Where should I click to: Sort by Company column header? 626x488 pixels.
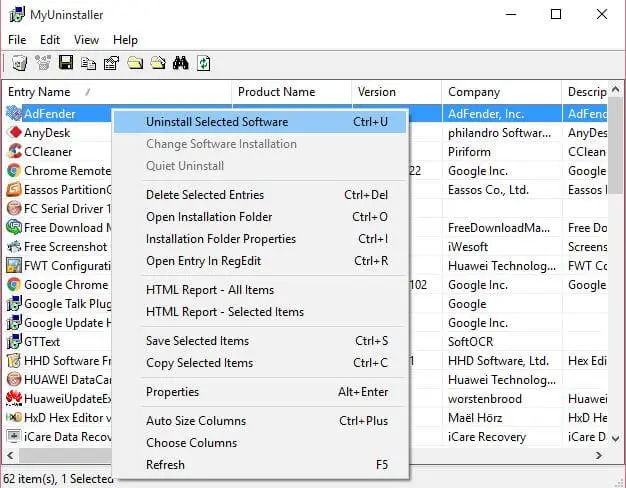pyautogui.click(x=502, y=92)
